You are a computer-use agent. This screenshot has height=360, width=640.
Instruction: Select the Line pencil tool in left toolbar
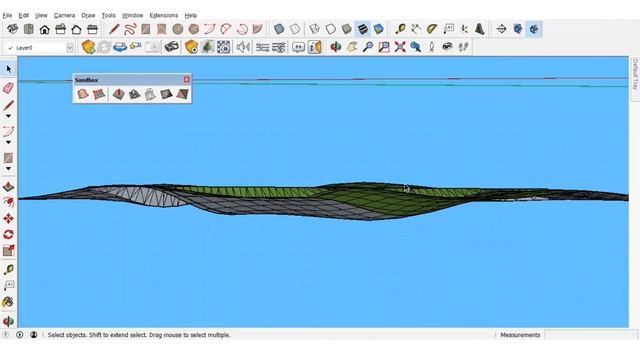pyautogui.click(x=9, y=105)
